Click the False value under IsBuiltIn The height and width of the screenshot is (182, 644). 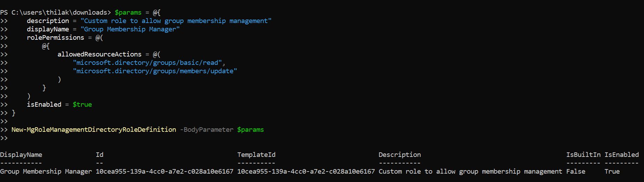[575, 172]
